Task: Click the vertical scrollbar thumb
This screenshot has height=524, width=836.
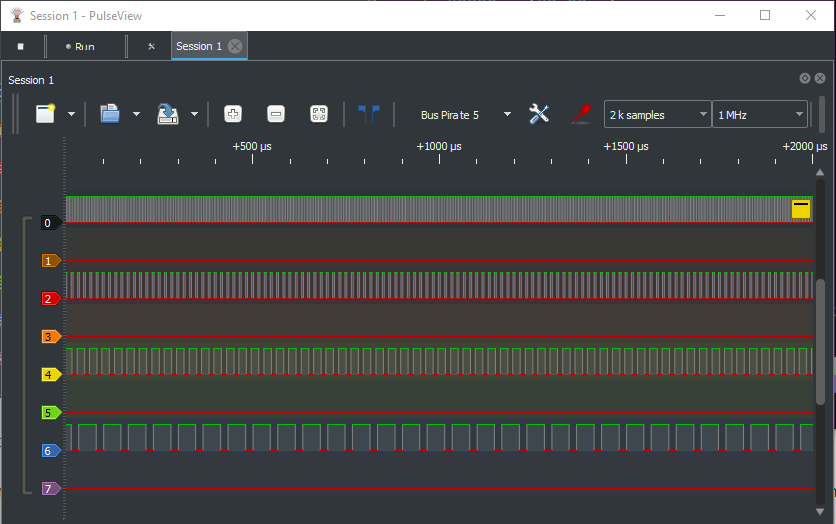Action: [x=820, y=341]
